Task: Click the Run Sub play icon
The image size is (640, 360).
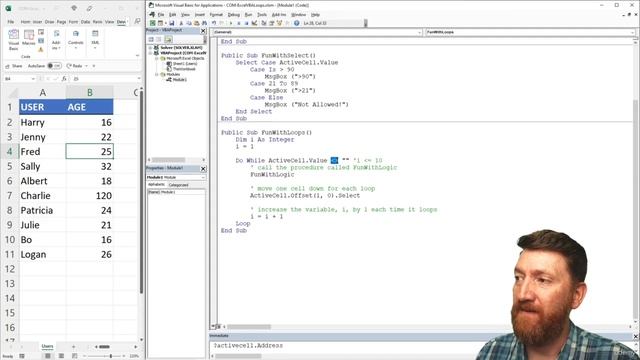Action: (x=231, y=23)
